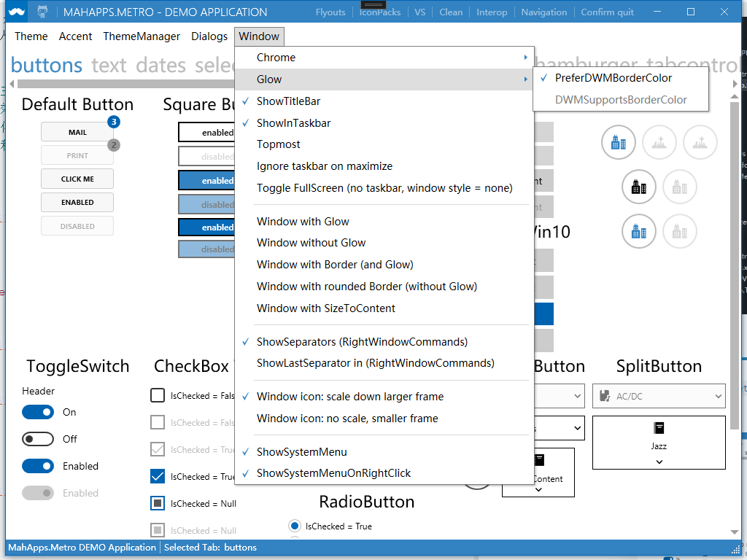This screenshot has height=560, width=747.
Task: Click the gray antenna tower circular button
Action: pos(659,142)
